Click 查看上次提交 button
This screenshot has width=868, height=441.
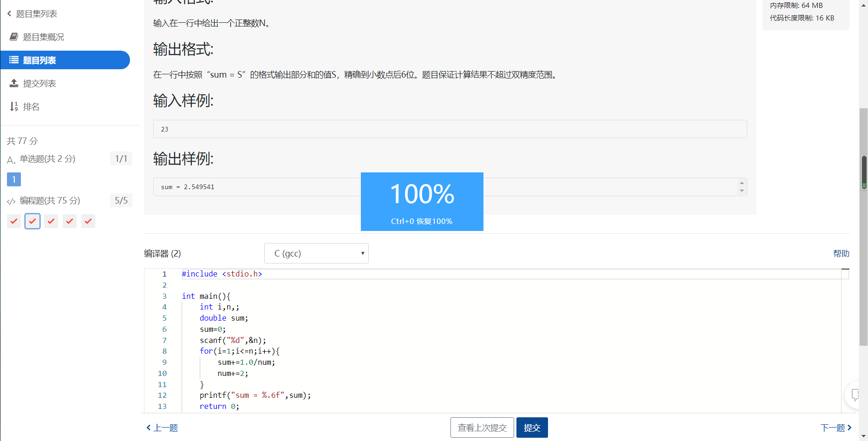[x=482, y=428]
